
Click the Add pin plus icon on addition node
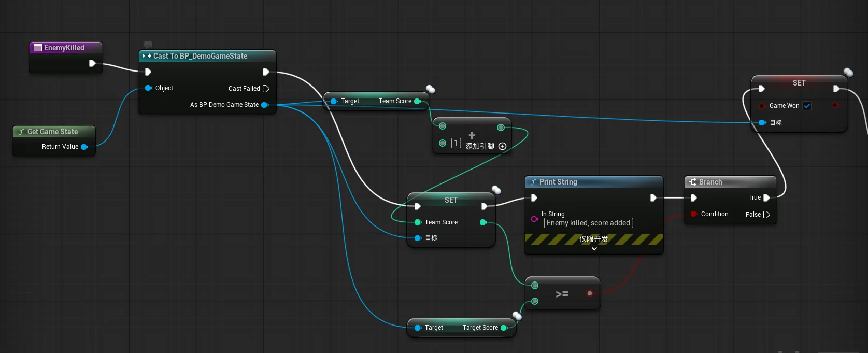click(x=502, y=146)
